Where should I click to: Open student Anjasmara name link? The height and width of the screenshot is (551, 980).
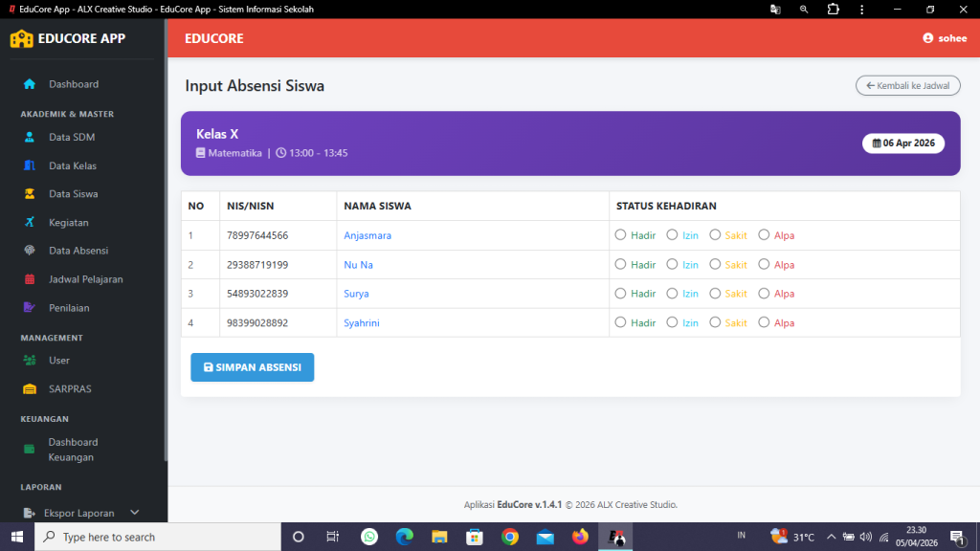tap(367, 235)
